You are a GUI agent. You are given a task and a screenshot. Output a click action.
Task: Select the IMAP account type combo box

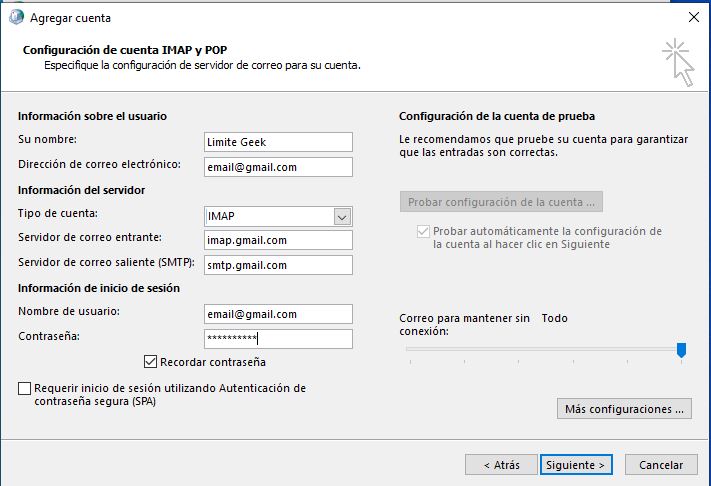pyautogui.click(x=278, y=216)
